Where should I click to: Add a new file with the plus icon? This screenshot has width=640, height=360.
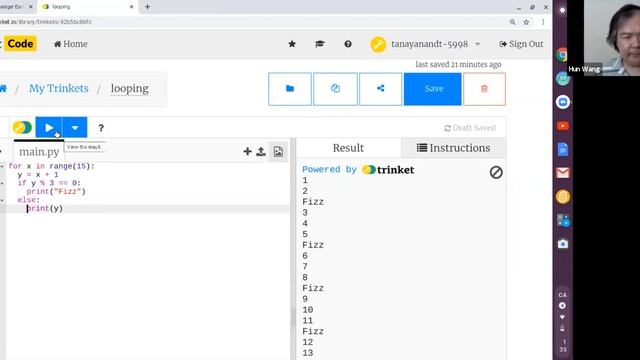(247, 151)
